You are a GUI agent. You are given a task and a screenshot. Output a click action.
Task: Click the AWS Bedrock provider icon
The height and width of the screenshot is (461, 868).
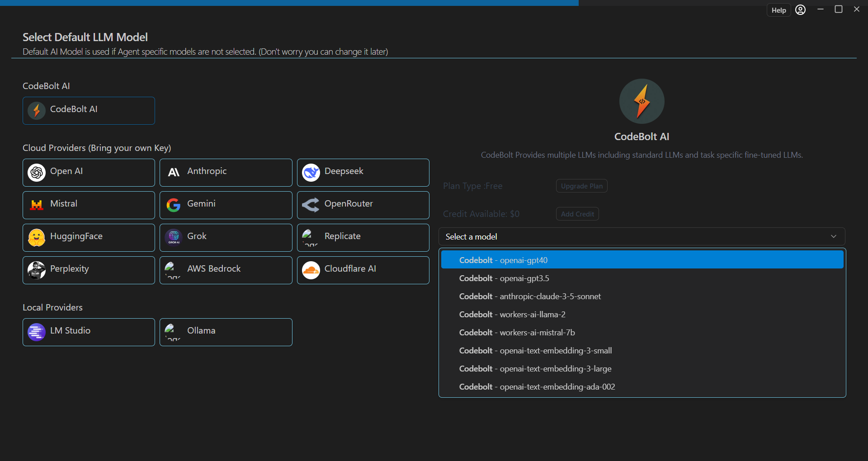point(173,270)
